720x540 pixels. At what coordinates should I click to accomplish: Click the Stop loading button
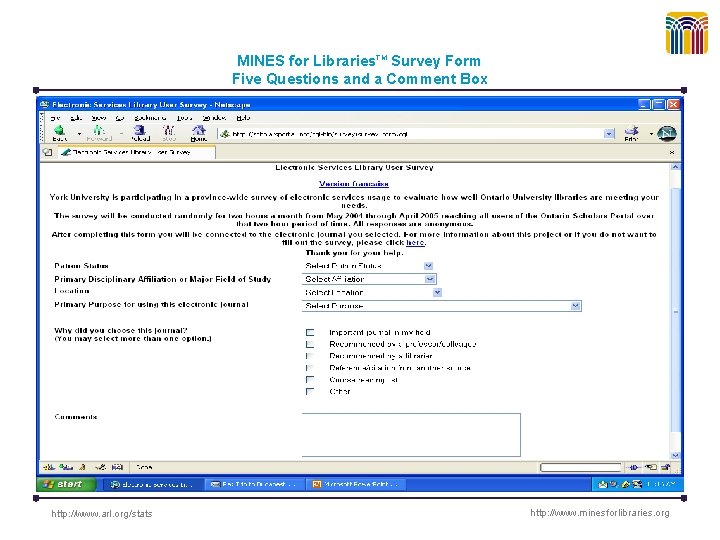tap(169, 133)
